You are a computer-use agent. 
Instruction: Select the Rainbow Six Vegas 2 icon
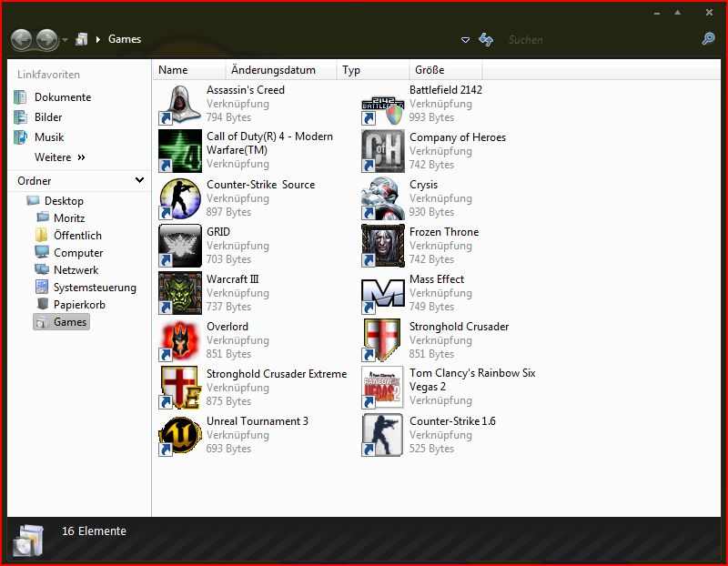(383, 388)
